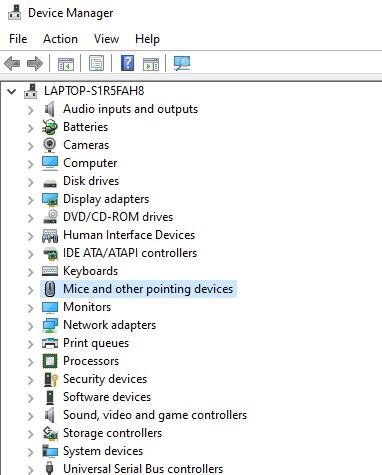Show/hide the action pane toolbar icon

point(151,63)
